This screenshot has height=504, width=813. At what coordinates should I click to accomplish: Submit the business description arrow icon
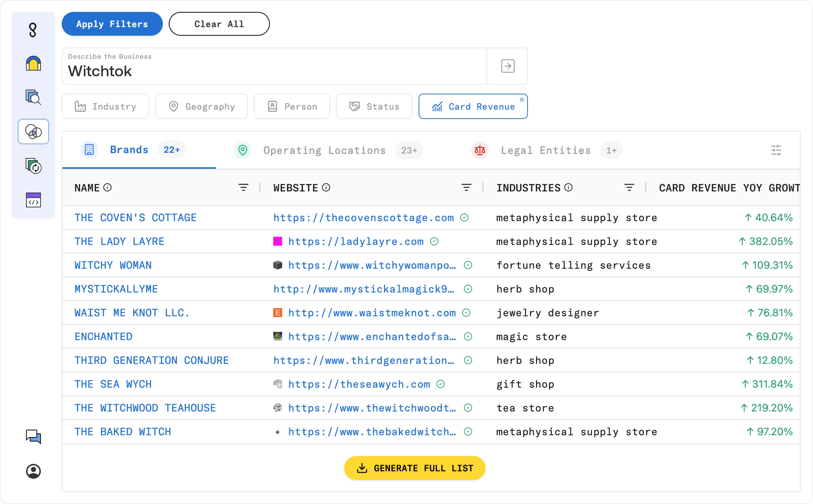click(508, 66)
